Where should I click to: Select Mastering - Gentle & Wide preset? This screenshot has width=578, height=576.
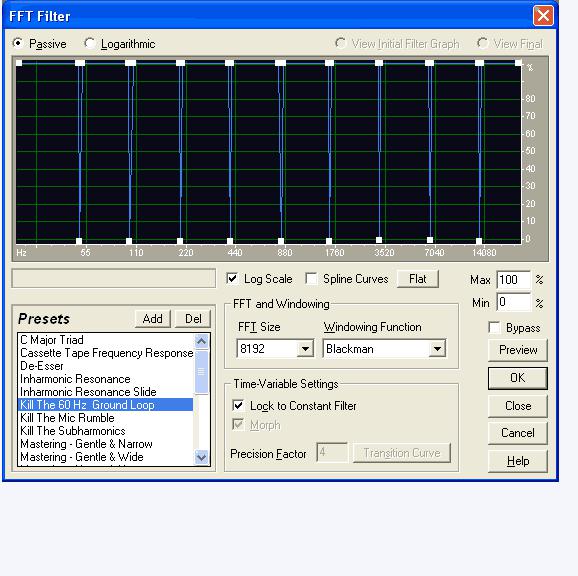tap(105, 457)
